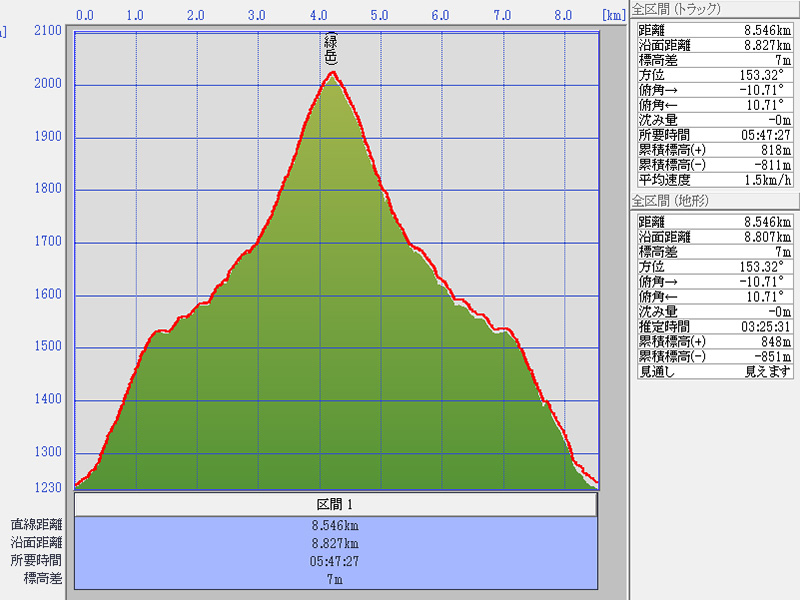Click the 全区間 (トラック) panel header
This screenshot has width=800, height=600.
point(676,9)
